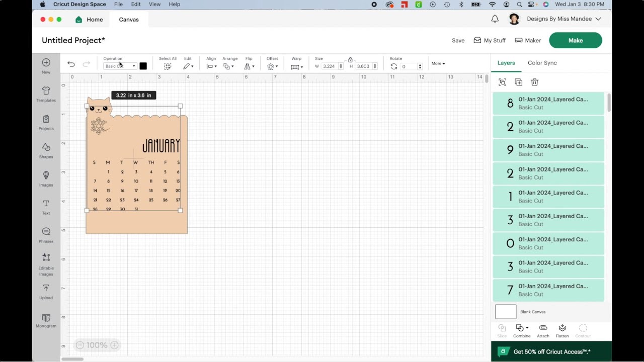Select the layer with number 7
The image size is (644, 362).
coord(548,290)
